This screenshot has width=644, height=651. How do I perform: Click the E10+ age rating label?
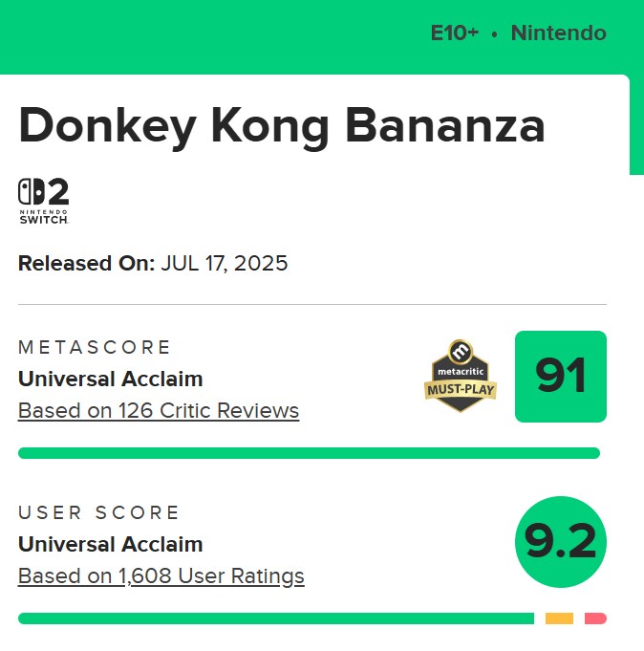tap(454, 33)
